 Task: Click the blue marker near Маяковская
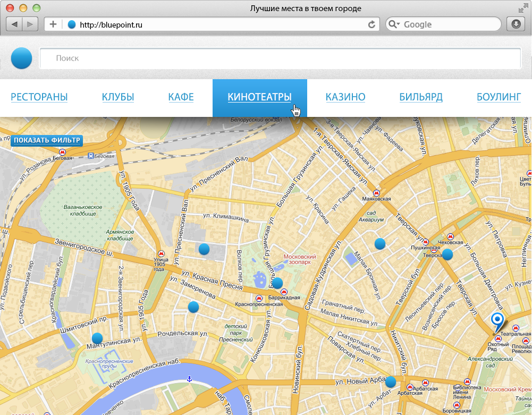click(x=379, y=244)
